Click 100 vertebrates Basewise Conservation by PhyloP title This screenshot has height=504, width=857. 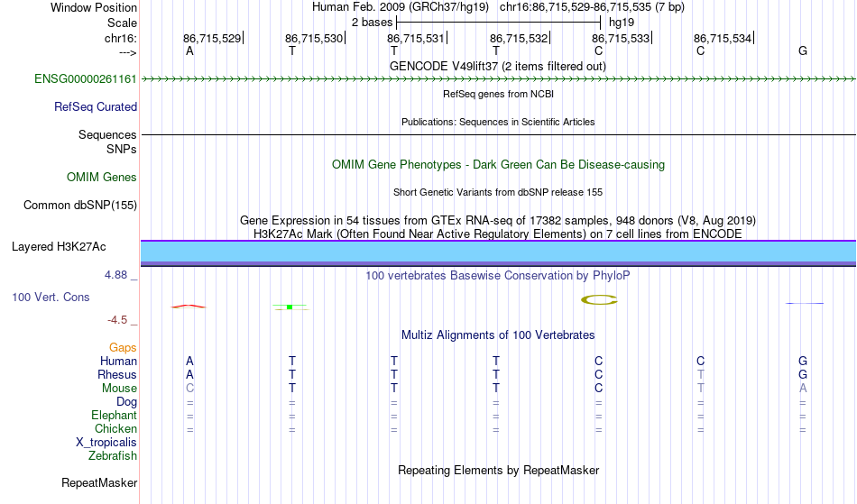click(x=498, y=276)
